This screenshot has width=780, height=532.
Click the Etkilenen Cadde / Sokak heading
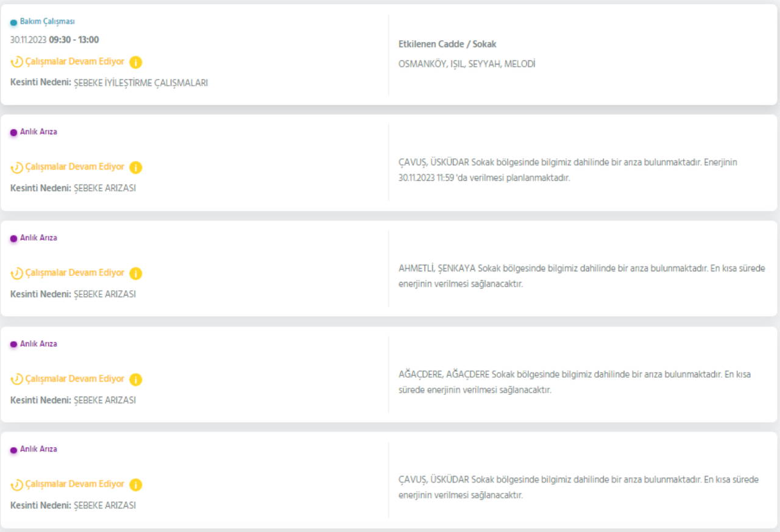pos(447,44)
